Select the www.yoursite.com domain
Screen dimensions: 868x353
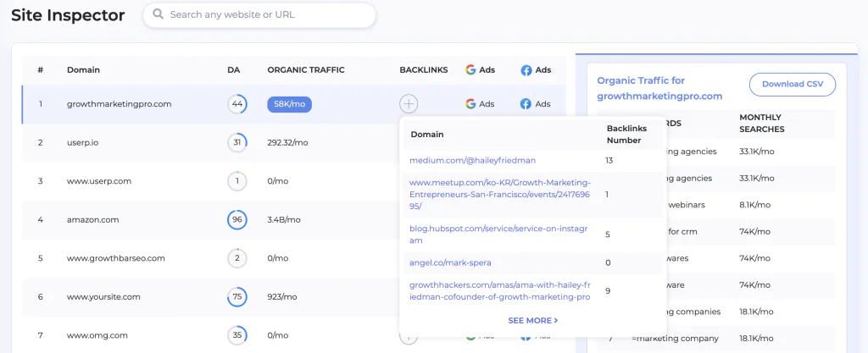point(102,296)
